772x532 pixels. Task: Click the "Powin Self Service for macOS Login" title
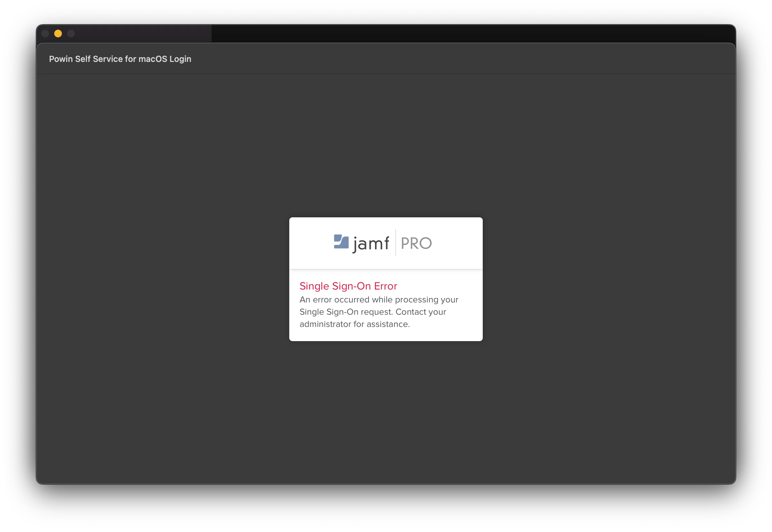[x=120, y=59]
